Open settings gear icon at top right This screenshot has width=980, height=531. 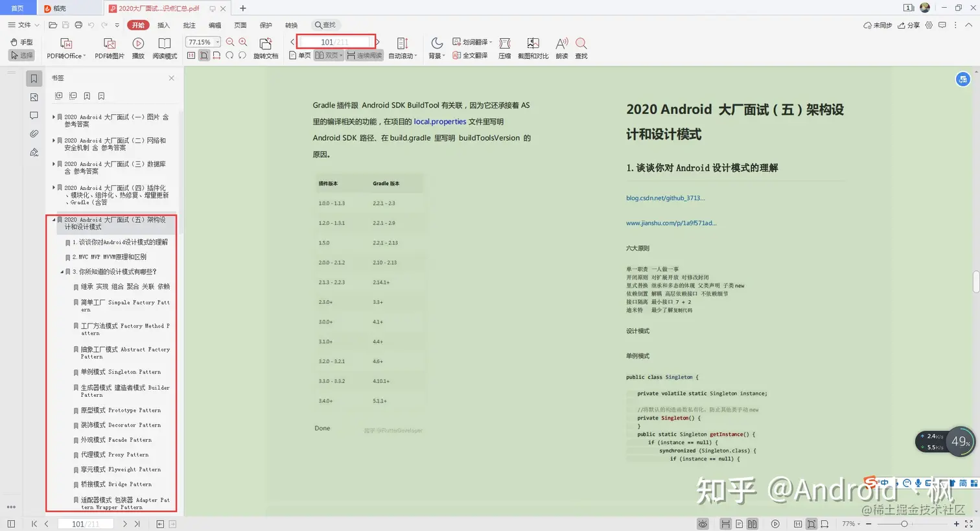tap(929, 25)
